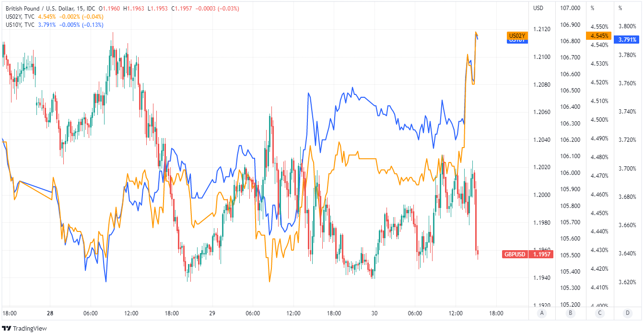Open the USD currency selector
Viewport: 644px width, 334px height.
point(539,8)
